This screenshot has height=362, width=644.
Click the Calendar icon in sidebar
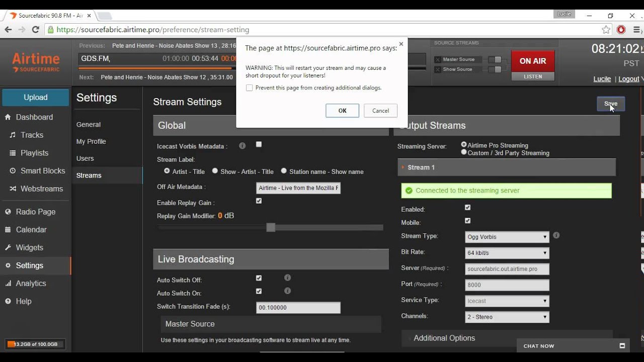click(8, 230)
